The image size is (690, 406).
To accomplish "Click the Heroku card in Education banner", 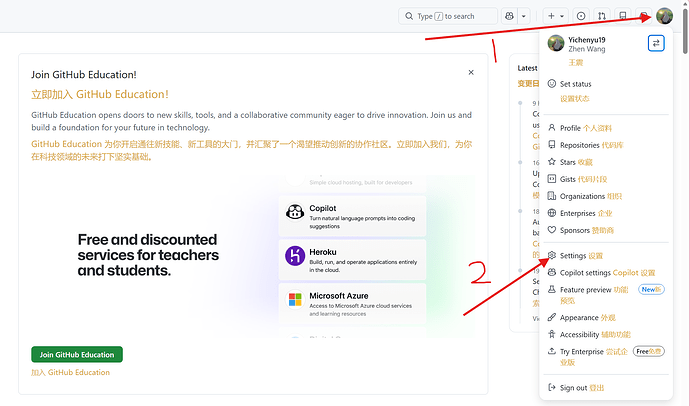I will click(x=352, y=260).
